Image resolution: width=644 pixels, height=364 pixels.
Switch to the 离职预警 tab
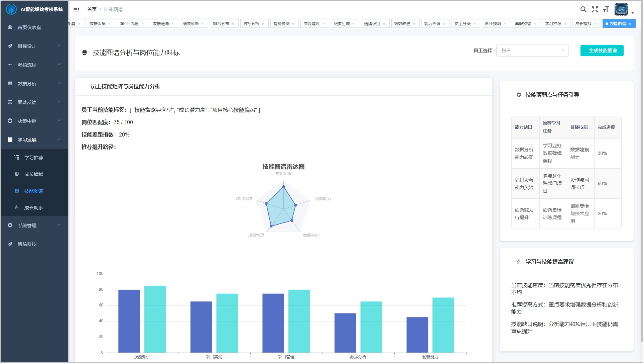pos(523,24)
